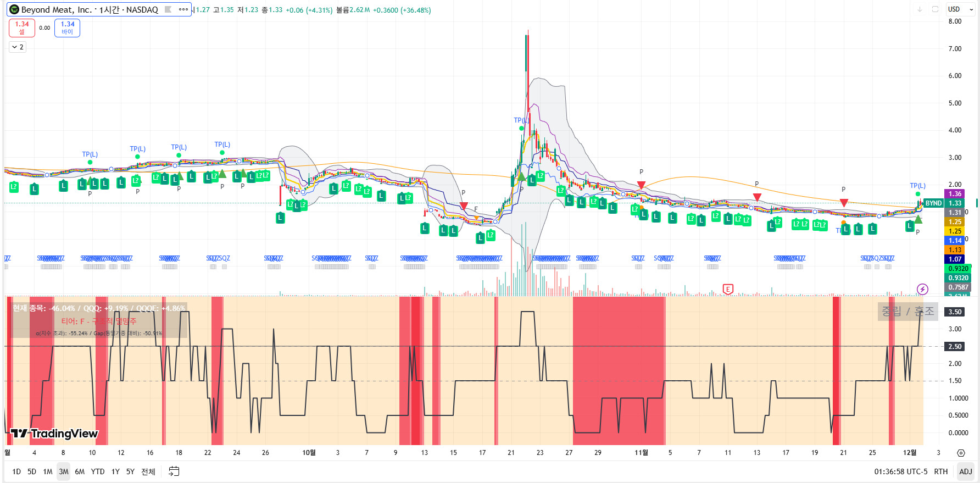
Task: Click the blue 1.34 바이 buy button
Action: point(68,28)
